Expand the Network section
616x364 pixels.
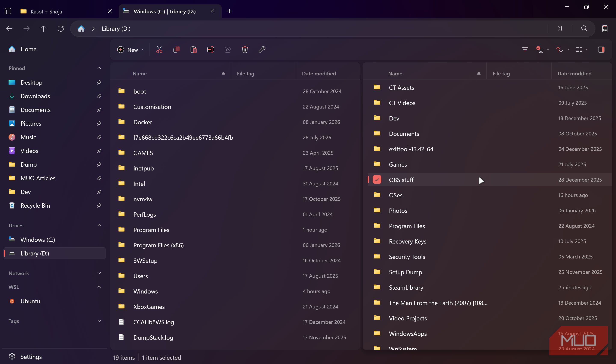99,273
